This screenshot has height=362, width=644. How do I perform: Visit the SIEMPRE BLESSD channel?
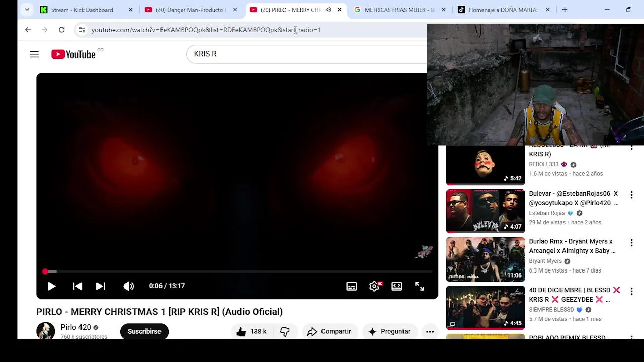click(551, 310)
